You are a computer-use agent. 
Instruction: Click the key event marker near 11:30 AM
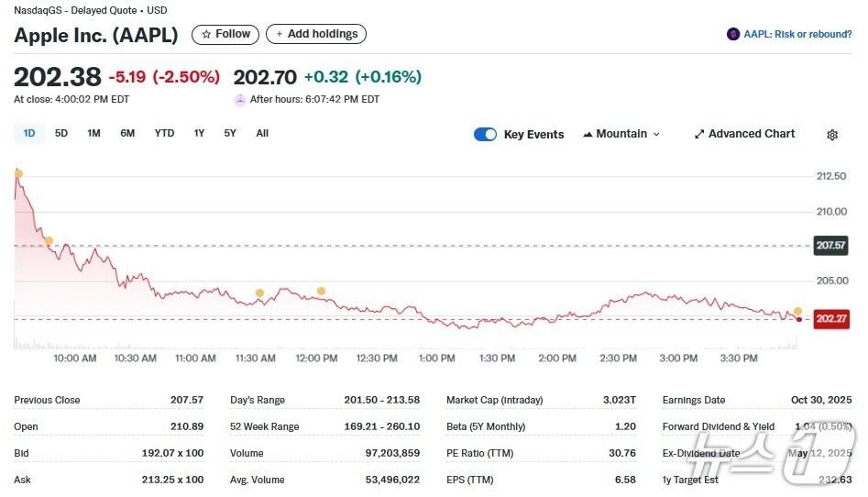pyautogui.click(x=259, y=293)
